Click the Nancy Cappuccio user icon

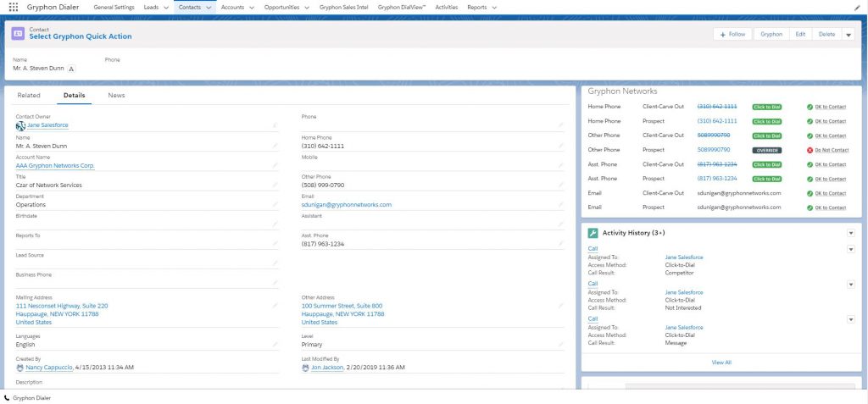[x=20, y=368]
